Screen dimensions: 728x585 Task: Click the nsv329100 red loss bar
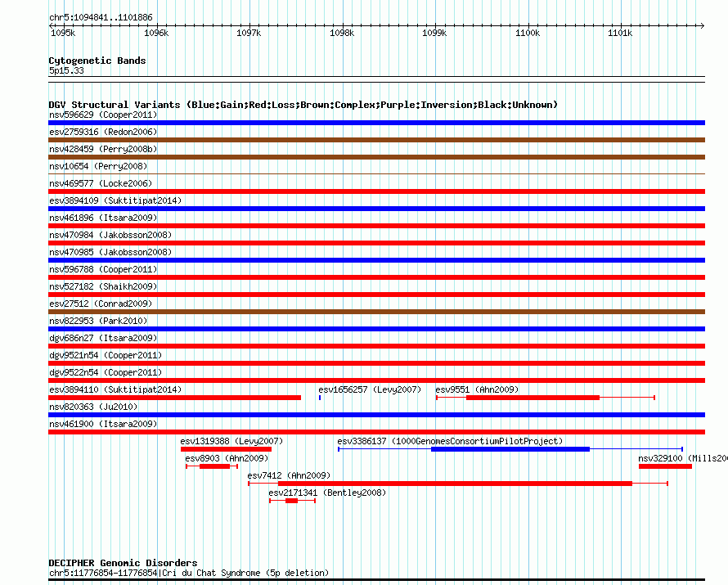point(665,466)
